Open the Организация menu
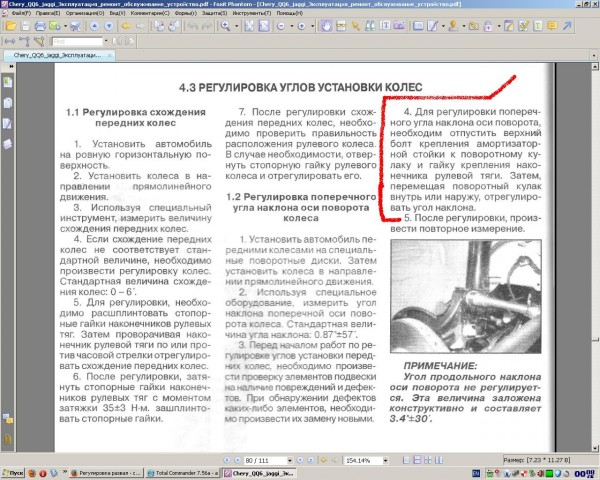Screen dimensions: 600x480 [x=85, y=13]
